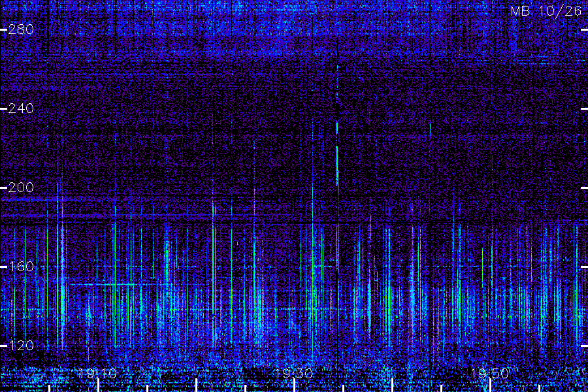The width and height of the screenshot is (588, 392).
Task: Click the 19:50 time axis label
Action: [x=490, y=373]
